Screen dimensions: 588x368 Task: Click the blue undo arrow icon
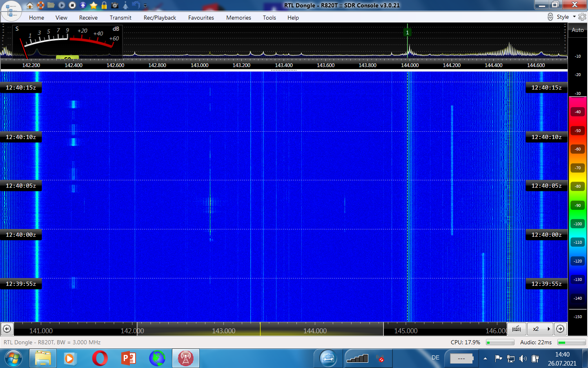click(136, 5)
